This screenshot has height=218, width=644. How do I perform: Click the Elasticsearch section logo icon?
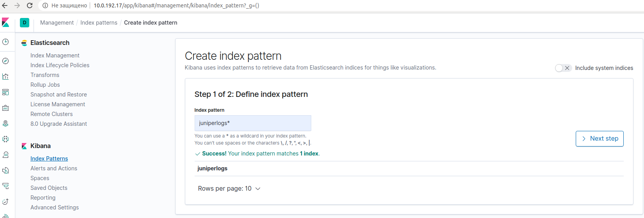[24, 43]
